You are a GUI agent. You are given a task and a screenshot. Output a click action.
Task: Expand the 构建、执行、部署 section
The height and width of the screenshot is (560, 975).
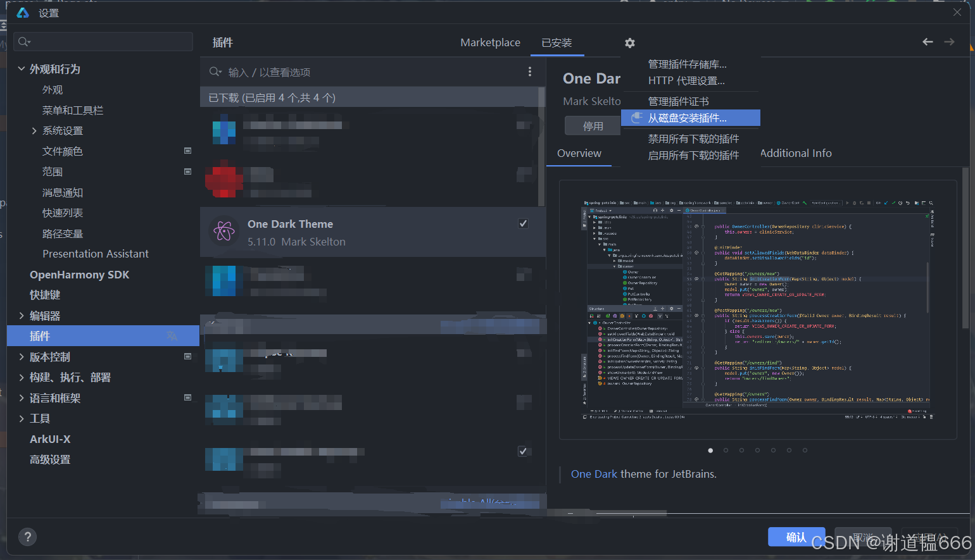22,377
